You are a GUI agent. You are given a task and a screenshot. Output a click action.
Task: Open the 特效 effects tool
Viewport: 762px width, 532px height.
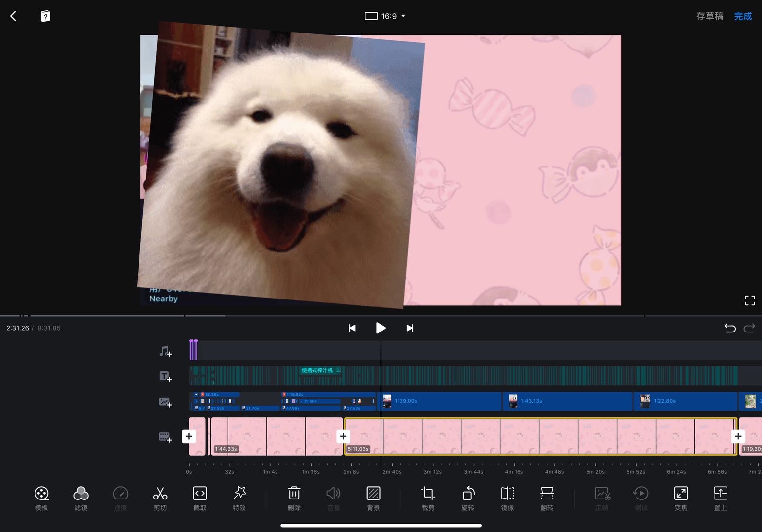240,498
